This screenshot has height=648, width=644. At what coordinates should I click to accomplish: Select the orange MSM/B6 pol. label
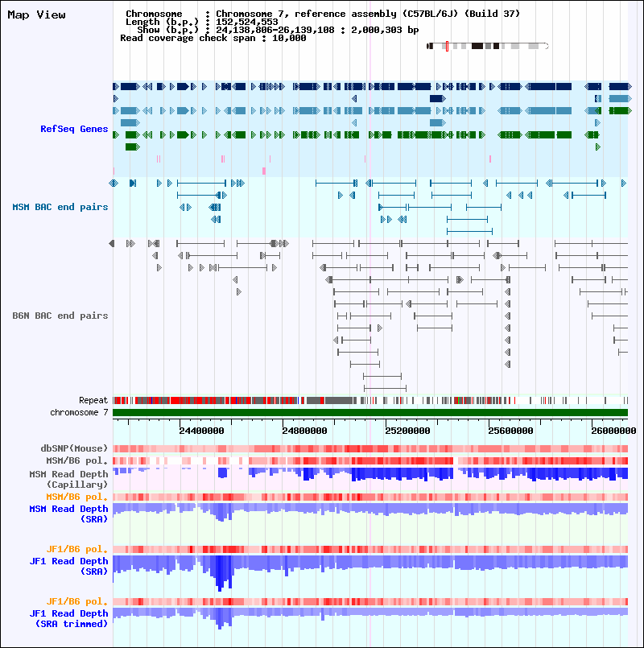[x=77, y=497]
